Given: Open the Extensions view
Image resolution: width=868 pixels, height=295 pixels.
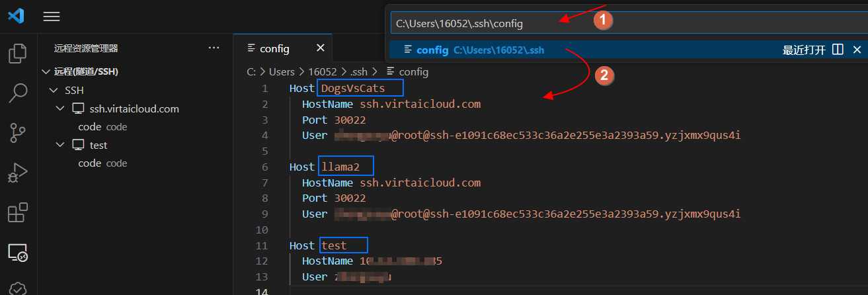Looking at the screenshot, I should pos(18,213).
